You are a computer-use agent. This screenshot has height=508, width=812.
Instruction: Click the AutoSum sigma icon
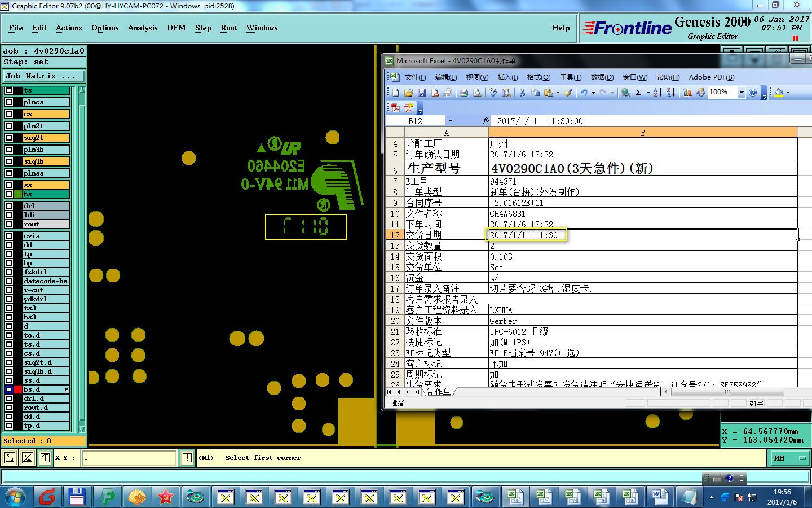[x=639, y=93]
